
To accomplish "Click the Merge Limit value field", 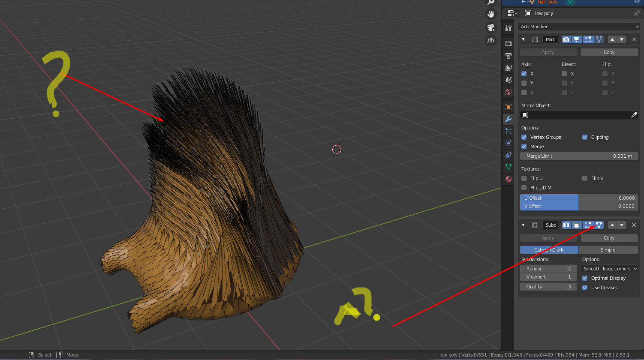I will [x=579, y=156].
